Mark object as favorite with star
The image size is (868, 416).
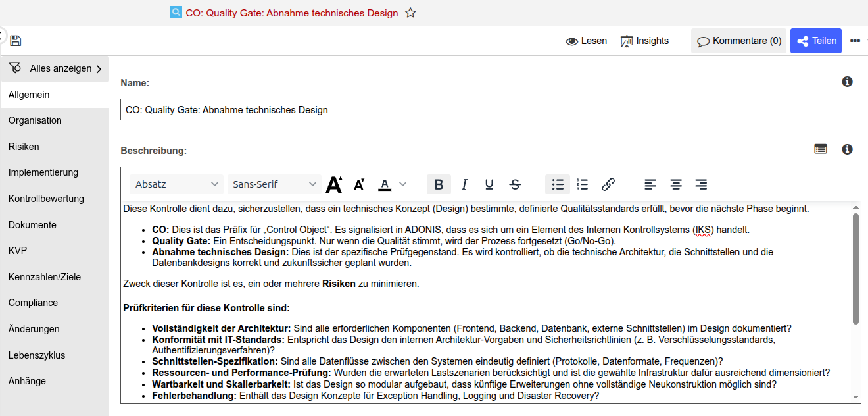410,13
